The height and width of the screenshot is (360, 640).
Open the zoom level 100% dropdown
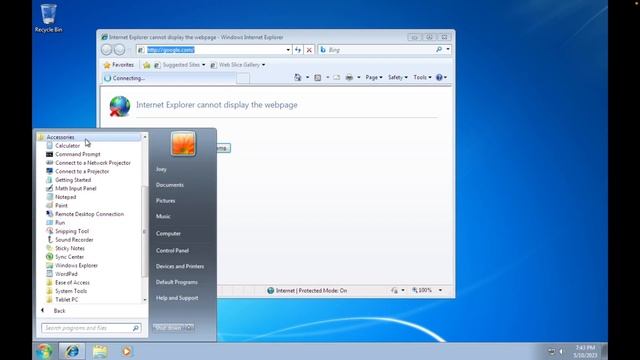coord(440,290)
